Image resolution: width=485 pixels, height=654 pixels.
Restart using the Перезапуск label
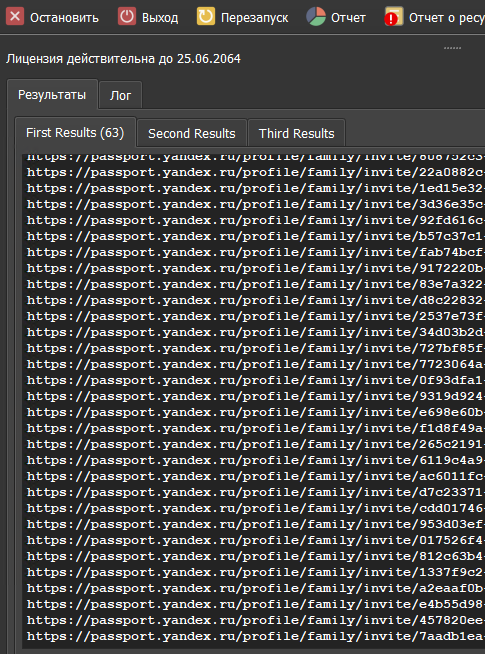(254, 18)
